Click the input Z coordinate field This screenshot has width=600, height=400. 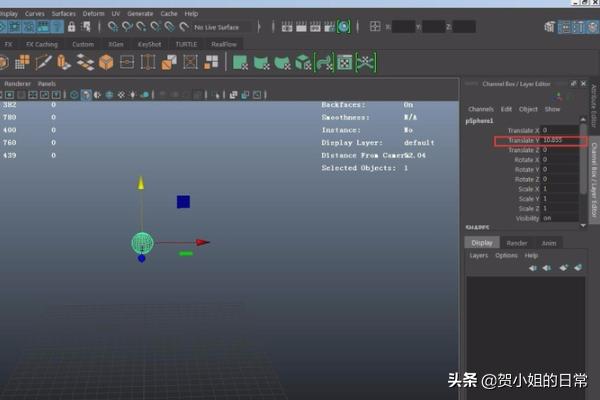click(464, 27)
